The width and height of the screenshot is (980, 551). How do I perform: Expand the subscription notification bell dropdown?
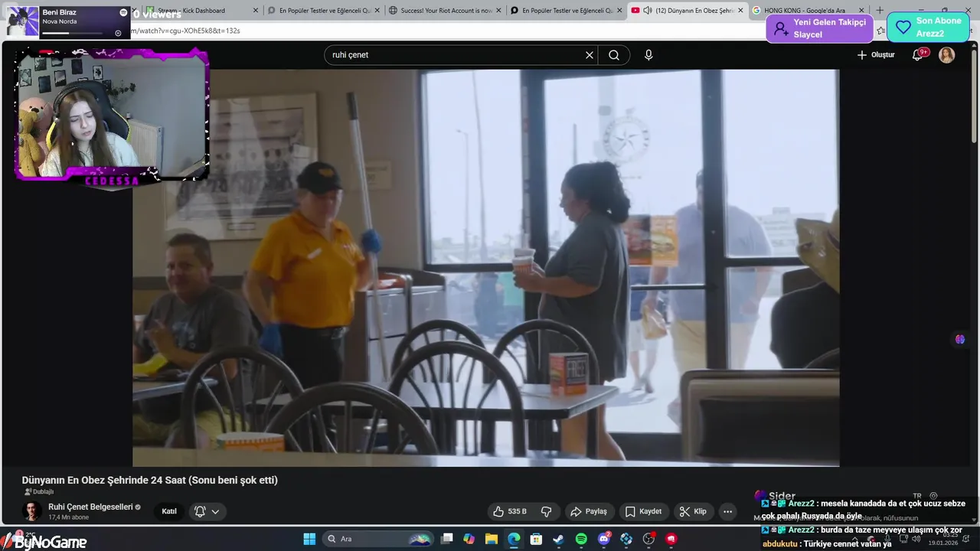coord(207,511)
